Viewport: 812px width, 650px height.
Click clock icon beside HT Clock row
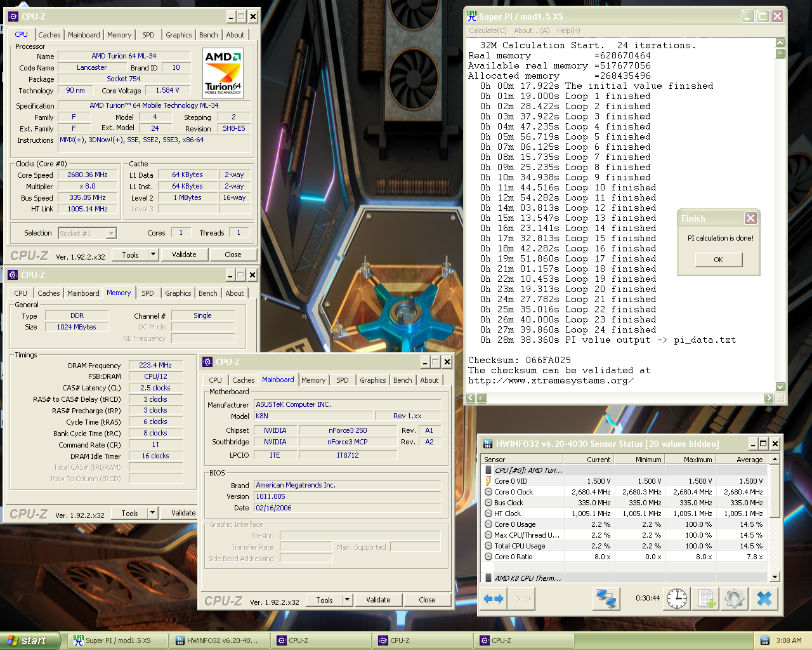click(488, 514)
